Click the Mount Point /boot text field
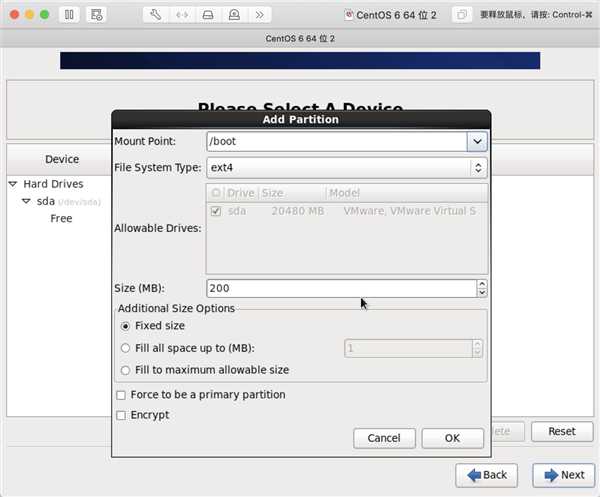Viewport: 600px width, 497px height. click(337, 142)
